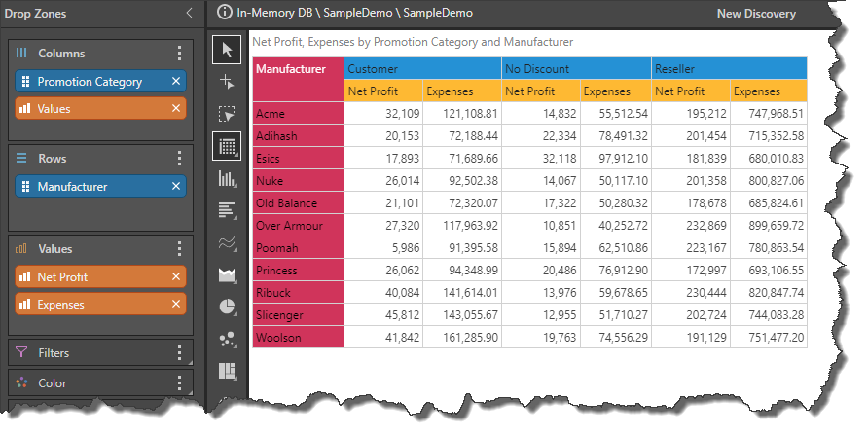Pick the horizontal bar chart icon

click(x=228, y=210)
